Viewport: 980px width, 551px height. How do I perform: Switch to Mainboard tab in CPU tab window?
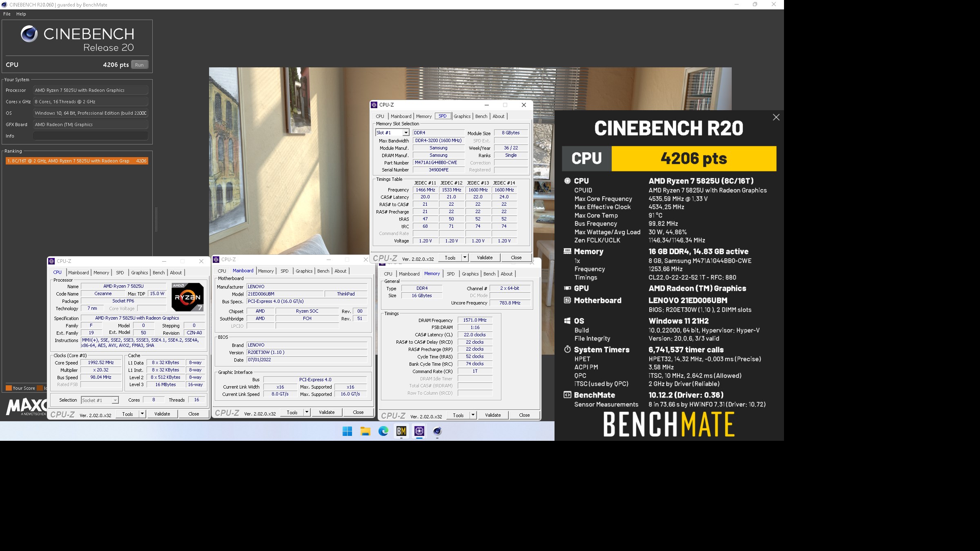[78, 273]
